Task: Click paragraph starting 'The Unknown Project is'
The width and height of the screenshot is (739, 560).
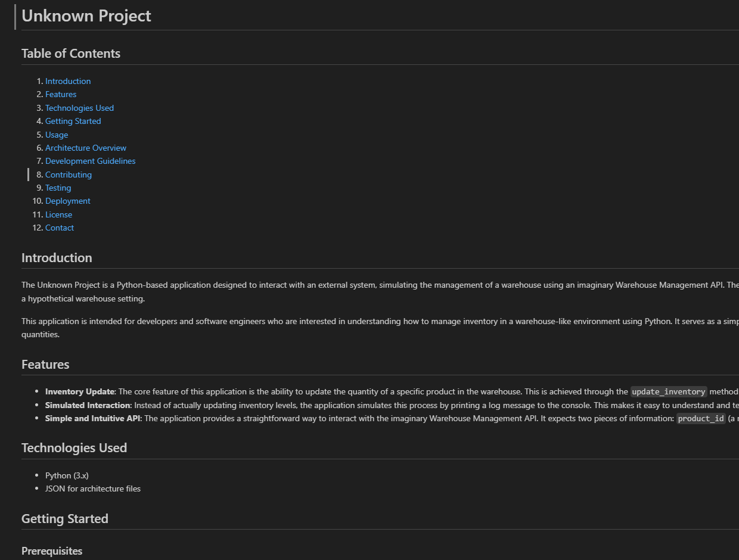Action: (x=380, y=292)
